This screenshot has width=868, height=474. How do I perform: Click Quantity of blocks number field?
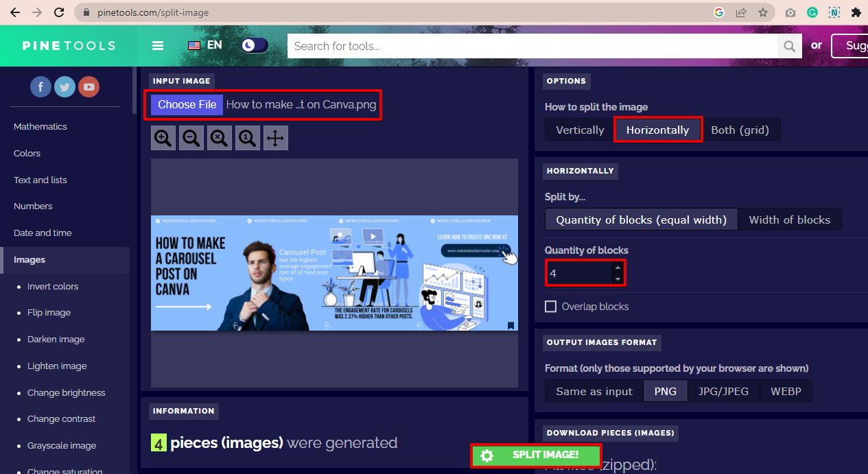click(579, 273)
